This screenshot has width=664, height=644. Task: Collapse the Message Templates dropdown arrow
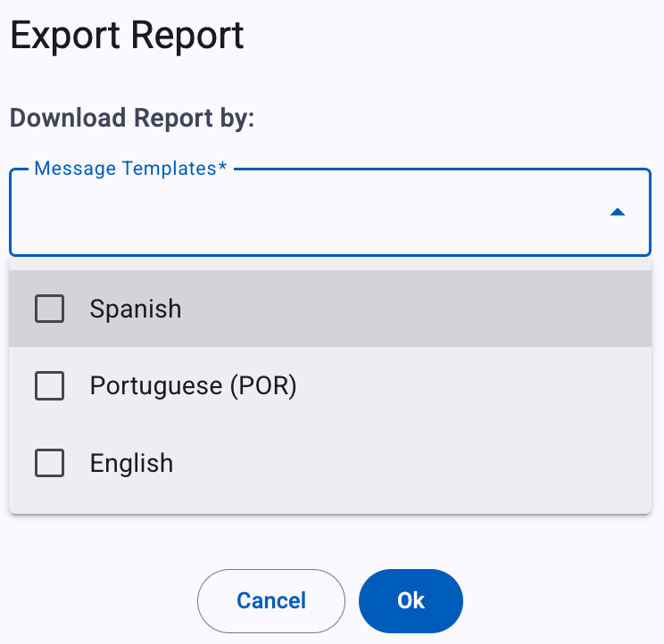coord(618,212)
